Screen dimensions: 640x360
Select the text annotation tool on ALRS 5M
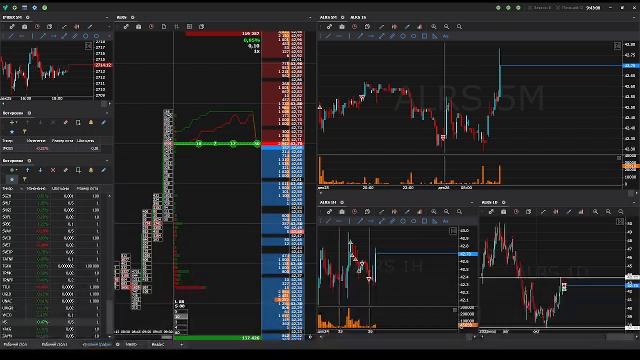pyautogui.click(x=445, y=36)
